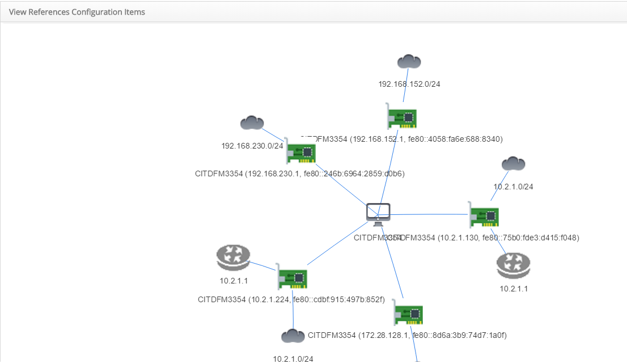
Task: Select network card icon for 192.168.230.1
Action: pos(301,152)
